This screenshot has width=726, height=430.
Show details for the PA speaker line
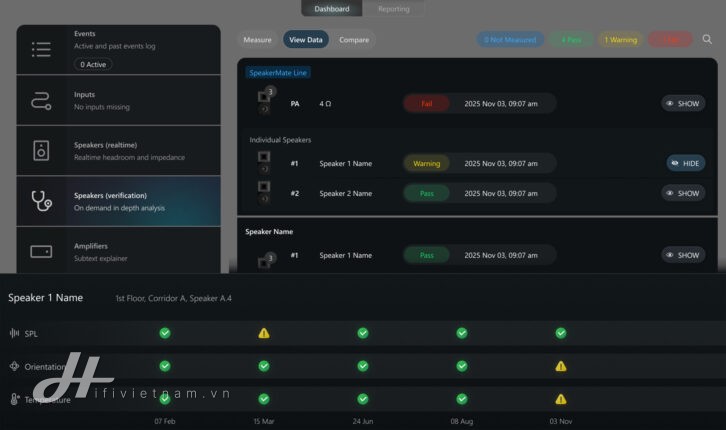click(x=683, y=103)
